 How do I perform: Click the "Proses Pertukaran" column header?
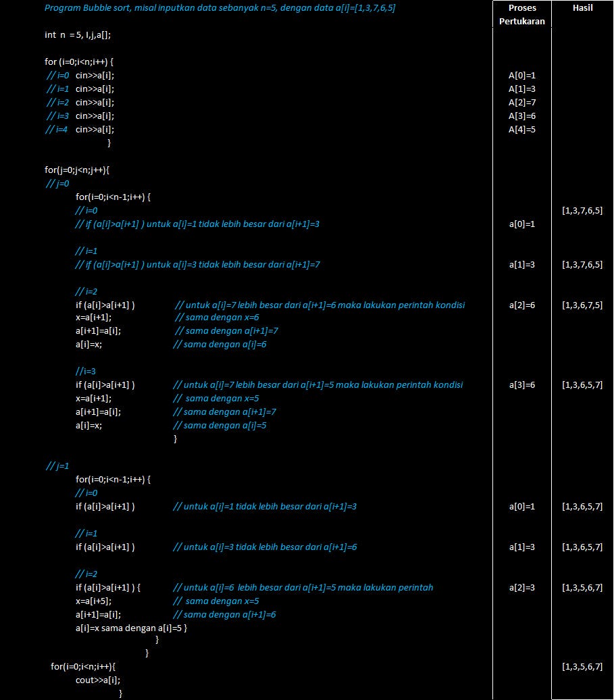(x=521, y=14)
